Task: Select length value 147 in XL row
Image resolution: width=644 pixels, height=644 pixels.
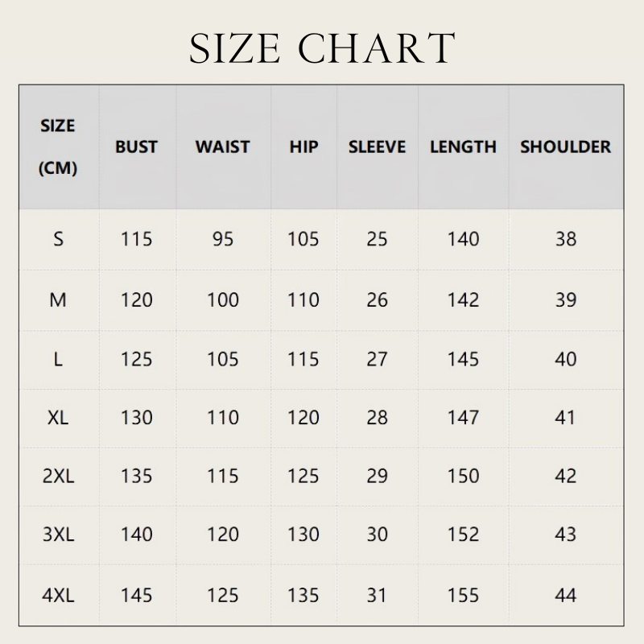Action: click(x=463, y=418)
